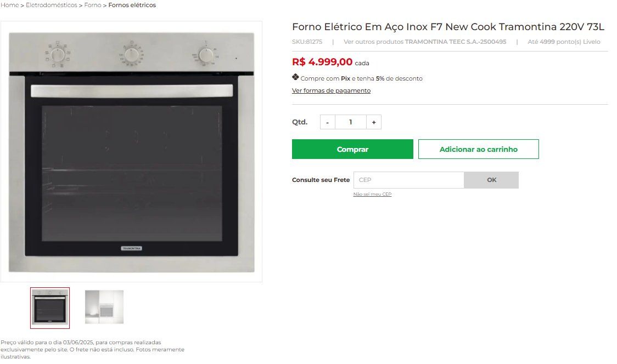The height and width of the screenshot is (364, 617).
Task: Click the Até 4999 ponto(s) Livelo text
Action: [x=564, y=42]
